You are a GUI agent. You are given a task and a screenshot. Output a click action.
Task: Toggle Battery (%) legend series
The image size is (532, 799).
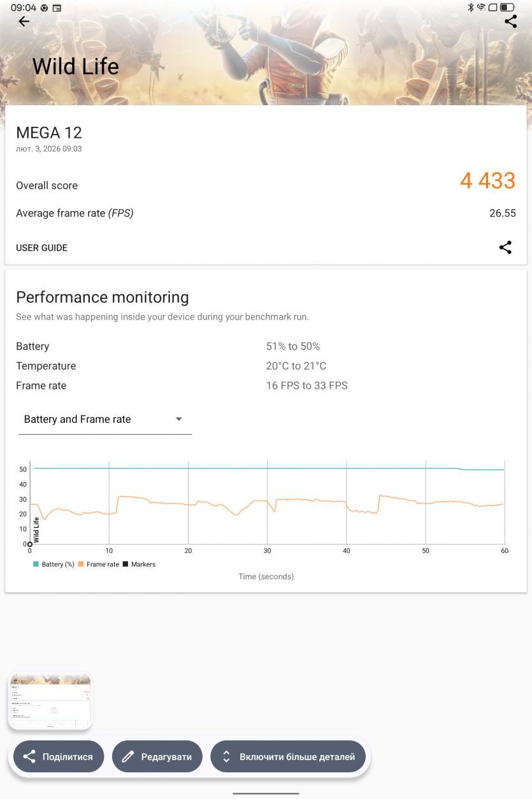54,564
